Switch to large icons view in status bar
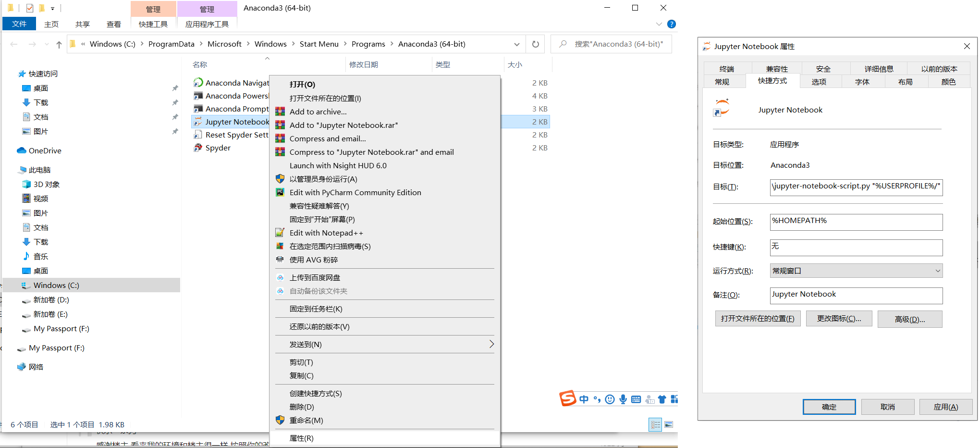Viewport: 980px width, 448px height. coord(669,424)
